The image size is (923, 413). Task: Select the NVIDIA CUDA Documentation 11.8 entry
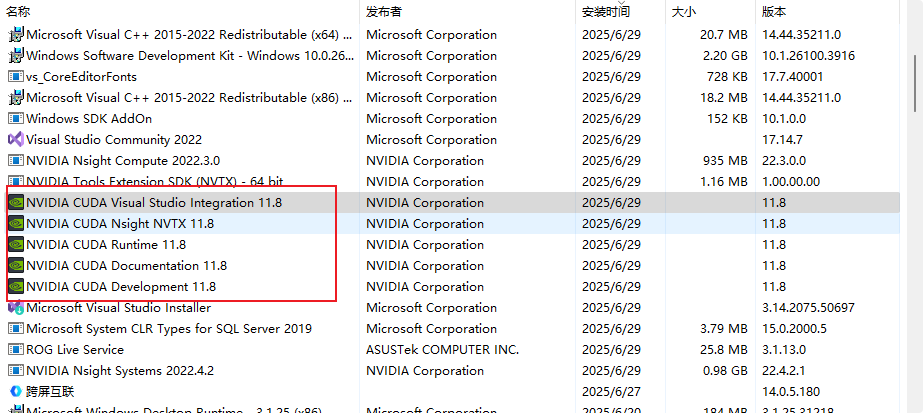126,265
